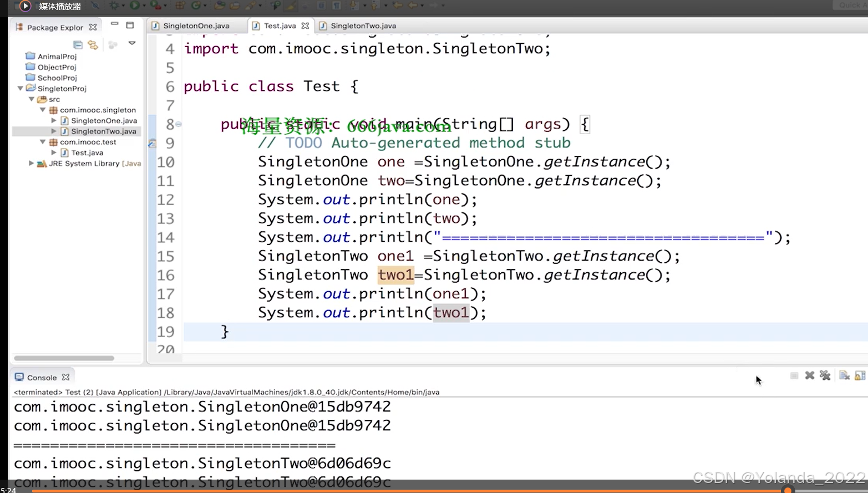Switch to the SingletonTwo.java editor tab
Image resolution: width=868 pixels, height=493 pixels.
tap(363, 26)
